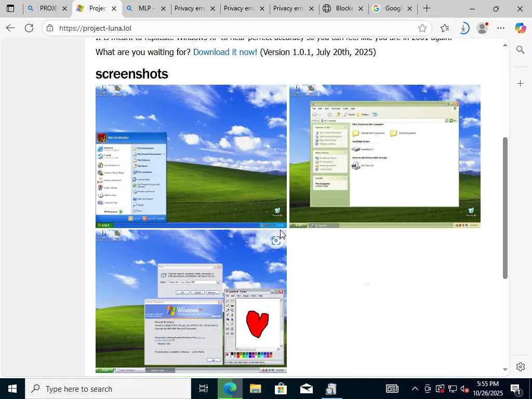Image resolution: width=532 pixels, height=399 pixels.
Task: Open the network tray icon
Action: (453, 389)
